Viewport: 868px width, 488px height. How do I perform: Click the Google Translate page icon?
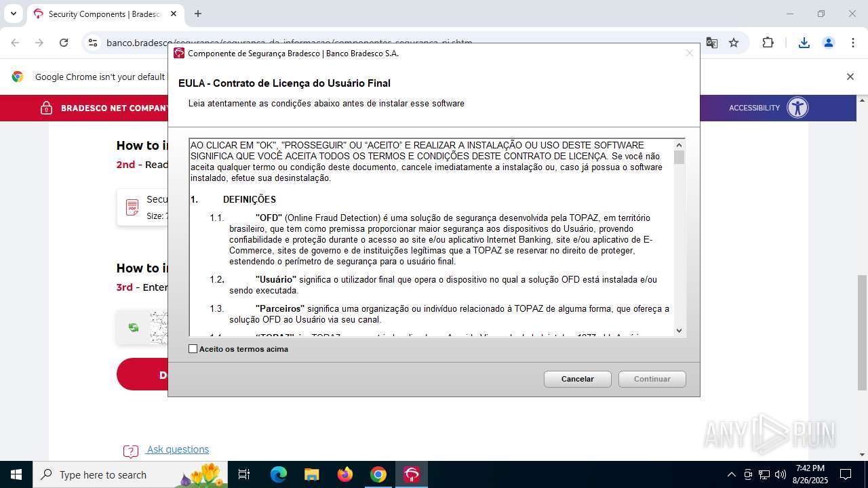click(711, 43)
